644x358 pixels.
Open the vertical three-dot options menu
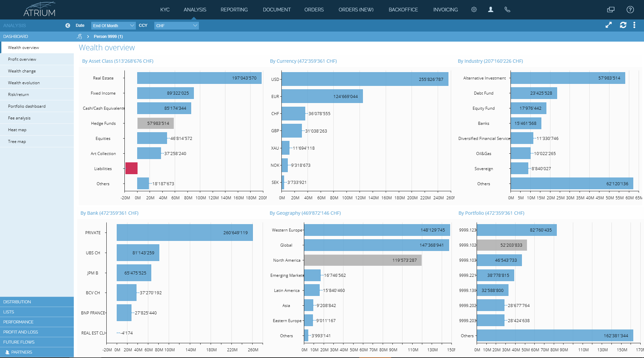pos(634,25)
